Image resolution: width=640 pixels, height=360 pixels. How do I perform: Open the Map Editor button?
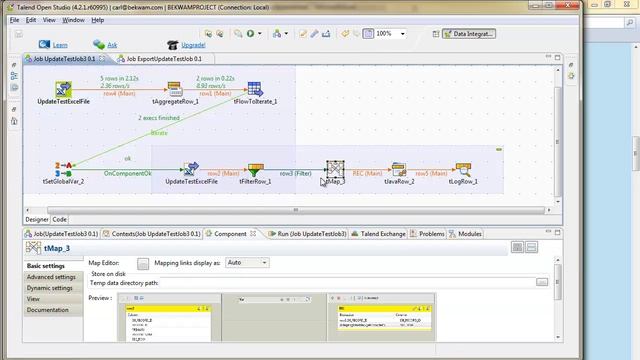pyautogui.click(x=143, y=264)
